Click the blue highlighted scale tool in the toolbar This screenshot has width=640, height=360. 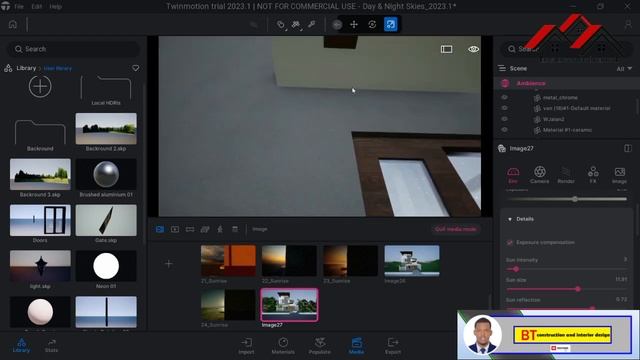(391, 24)
